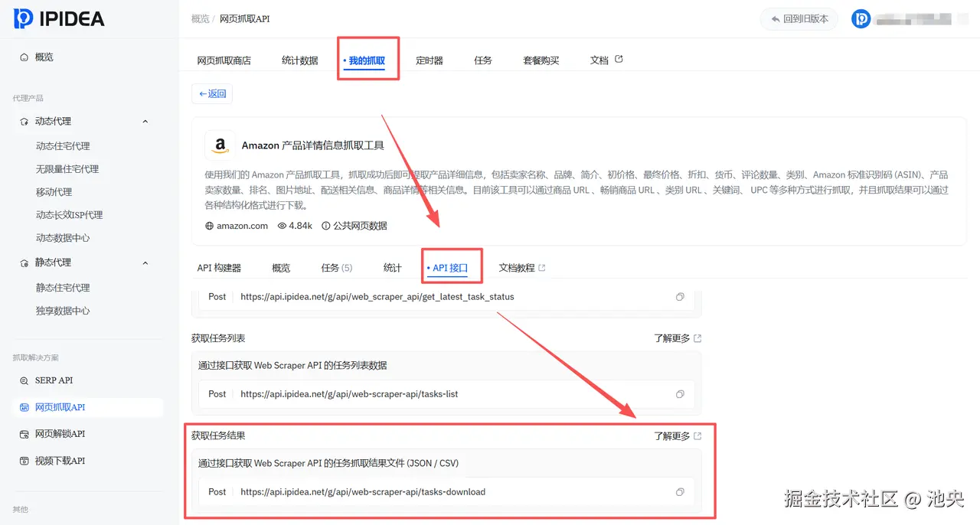Click the eye icon beside 4.84k
The image size is (980, 525).
pos(282,226)
